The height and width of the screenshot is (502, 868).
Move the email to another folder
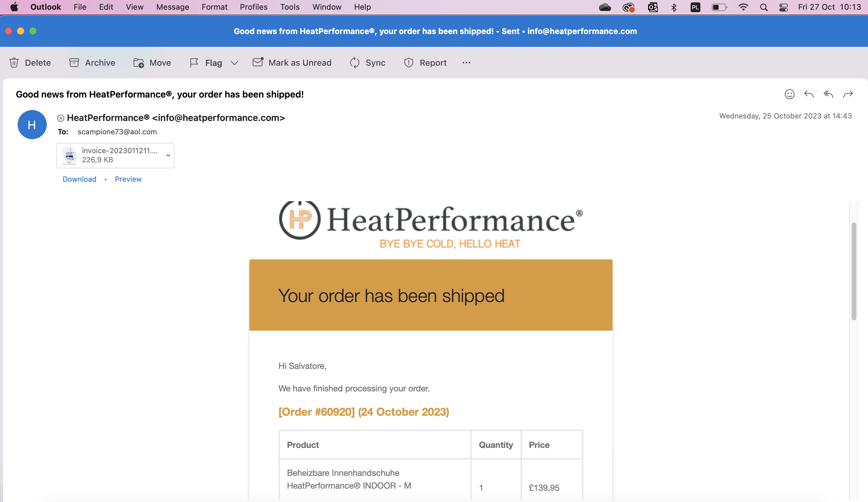152,63
